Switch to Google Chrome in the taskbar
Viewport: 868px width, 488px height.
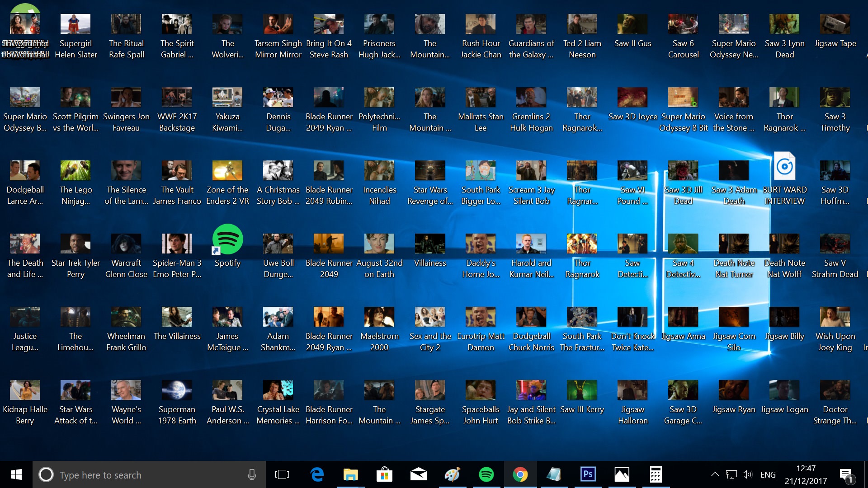[x=520, y=474]
